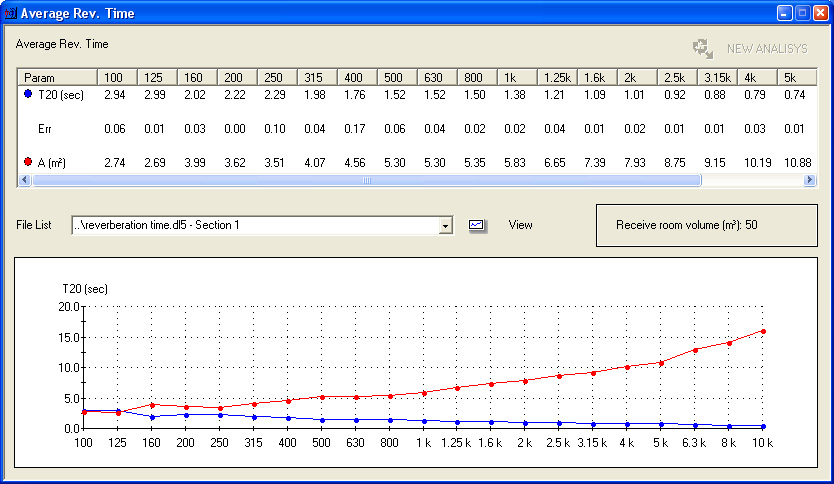Select the 800 column header
834x484 pixels.
click(x=477, y=78)
